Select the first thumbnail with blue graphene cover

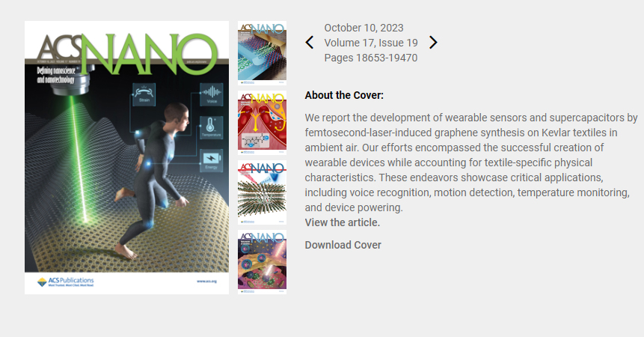pyautogui.click(x=262, y=53)
